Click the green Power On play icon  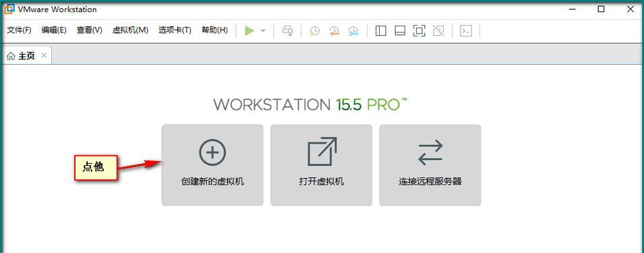coord(250,31)
